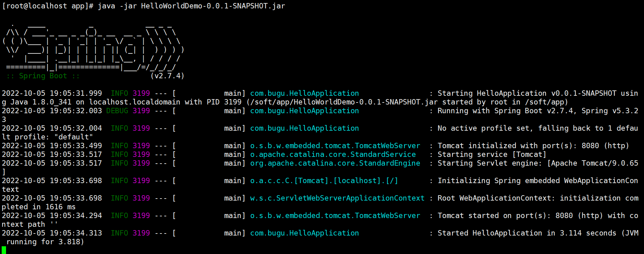This screenshot has width=644, height=254.
Task: Click the 19:05:31.999 timestamp
Action: pyautogui.click(x=76, y=93)
